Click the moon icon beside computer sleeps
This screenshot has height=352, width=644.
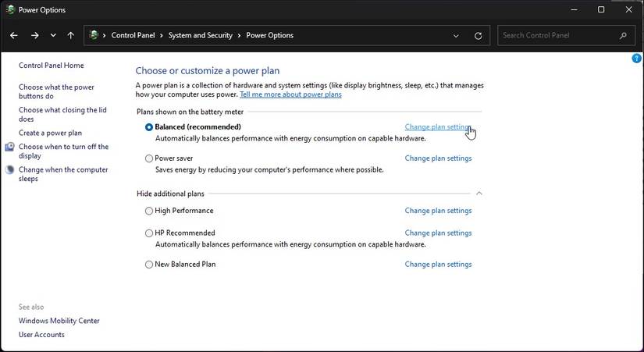(x=10, y=170)
